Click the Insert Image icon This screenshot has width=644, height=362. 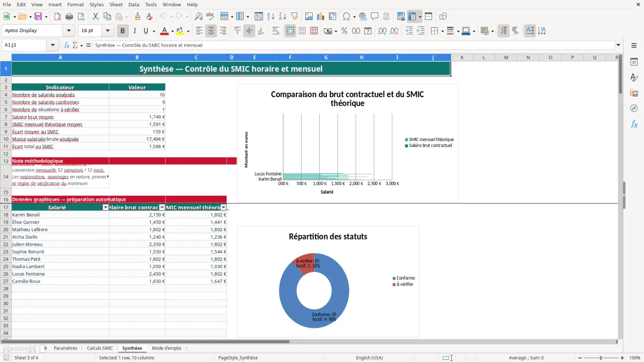pos(309,17)
